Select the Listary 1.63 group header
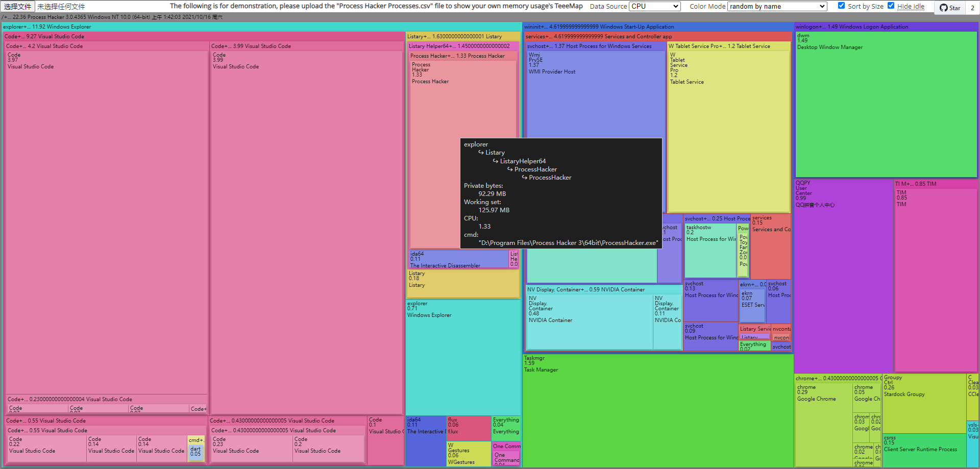Viewport: 980px width, 469px height. (x=463, y=36)
